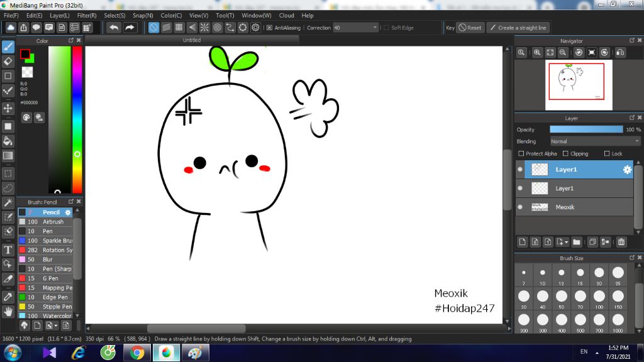Show hidden system tray icons
Viewport: 644px width, 362px height.
597,353
